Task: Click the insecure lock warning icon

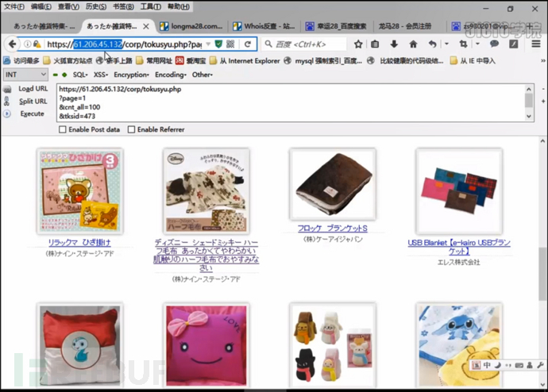Action: pos(37,44)
